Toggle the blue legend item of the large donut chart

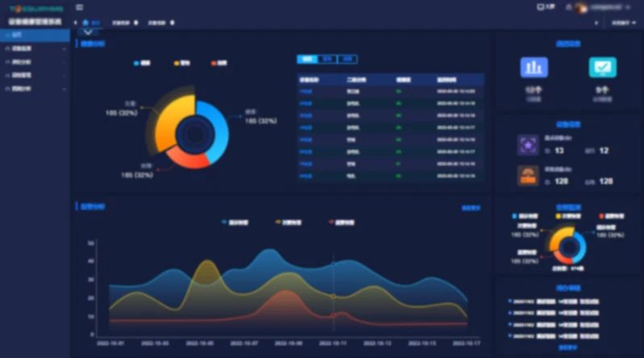(x=142, y=62)
